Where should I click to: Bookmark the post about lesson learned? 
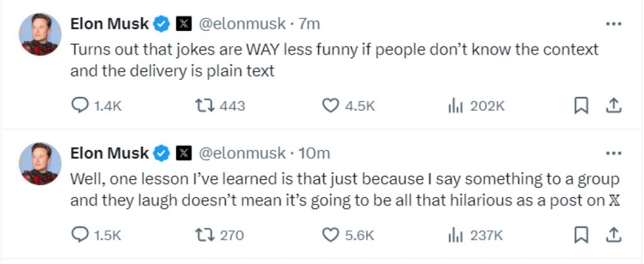click(x=581, y=235)
